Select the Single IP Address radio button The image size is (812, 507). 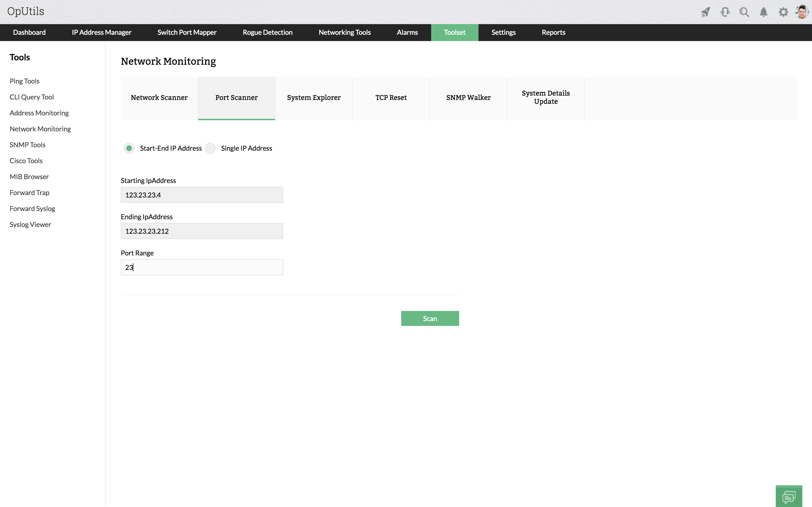pos(210,148)
